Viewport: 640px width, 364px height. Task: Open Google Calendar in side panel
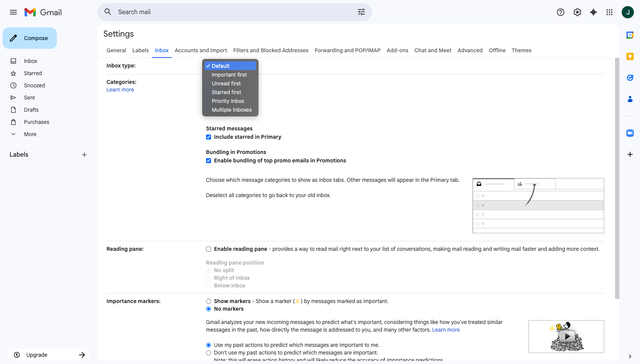coord(630,35)
